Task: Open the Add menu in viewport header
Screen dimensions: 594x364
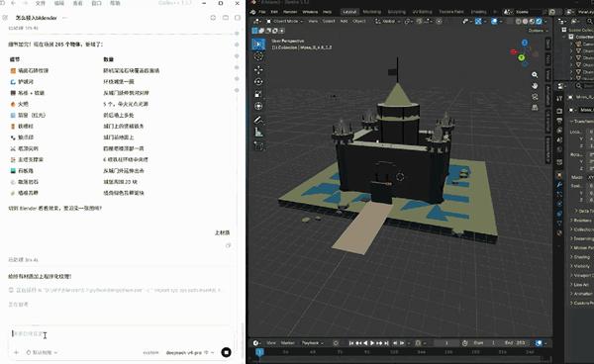Action: [344, 21]
